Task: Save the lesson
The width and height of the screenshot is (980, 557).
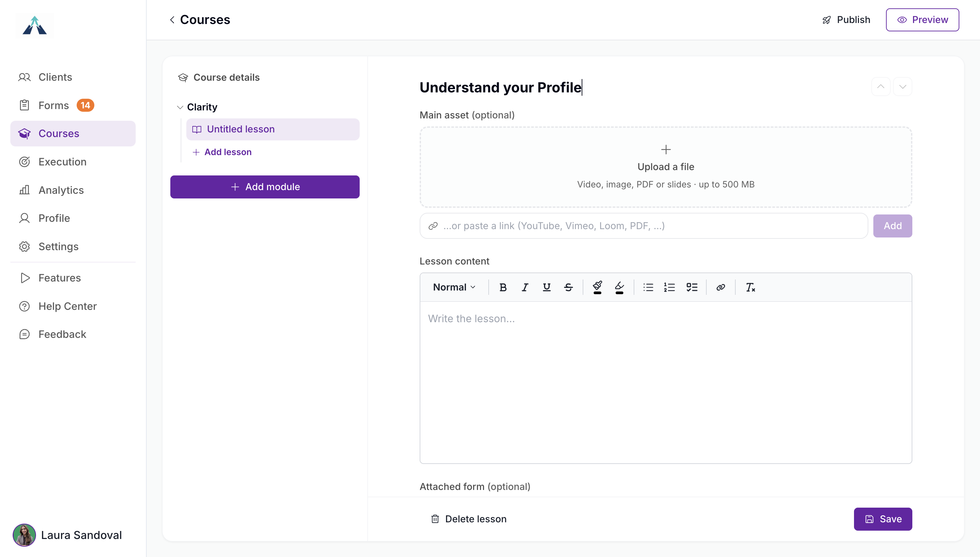Action: (x=883, y=519)
